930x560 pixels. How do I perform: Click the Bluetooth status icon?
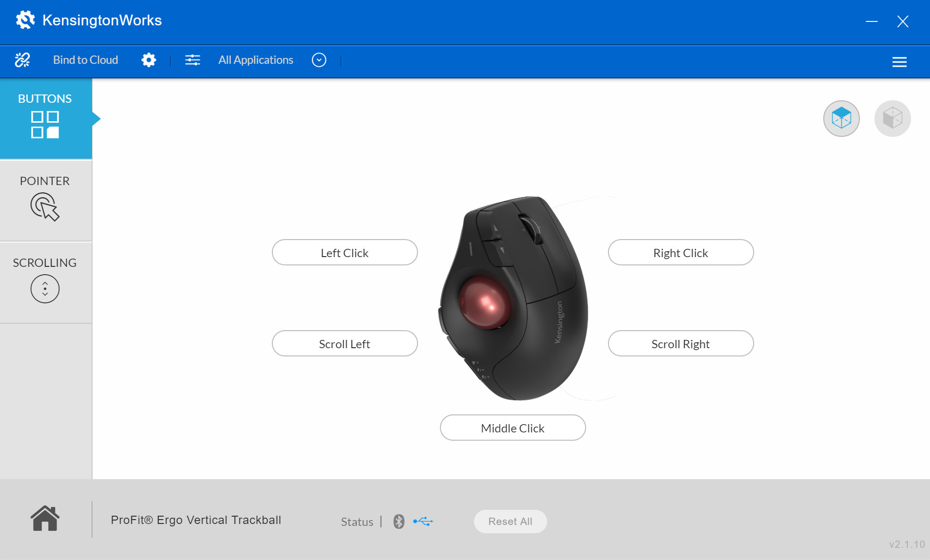399,521
